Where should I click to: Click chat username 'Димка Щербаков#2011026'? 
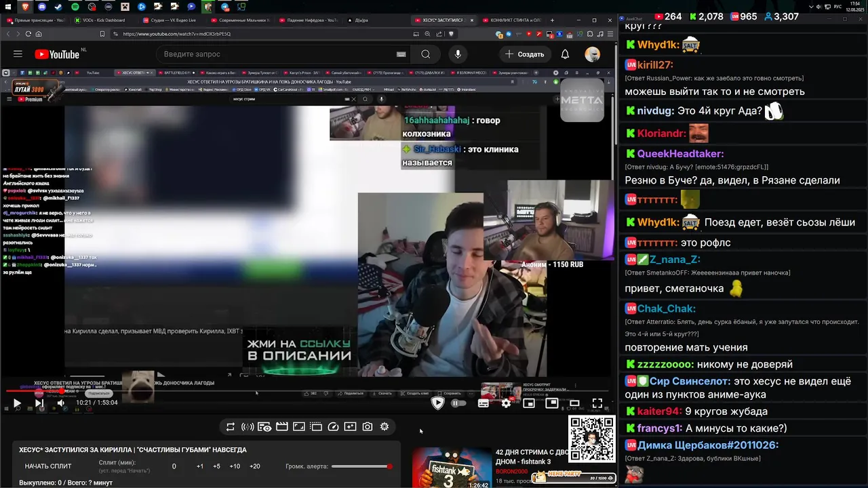[x=708, y=445]
